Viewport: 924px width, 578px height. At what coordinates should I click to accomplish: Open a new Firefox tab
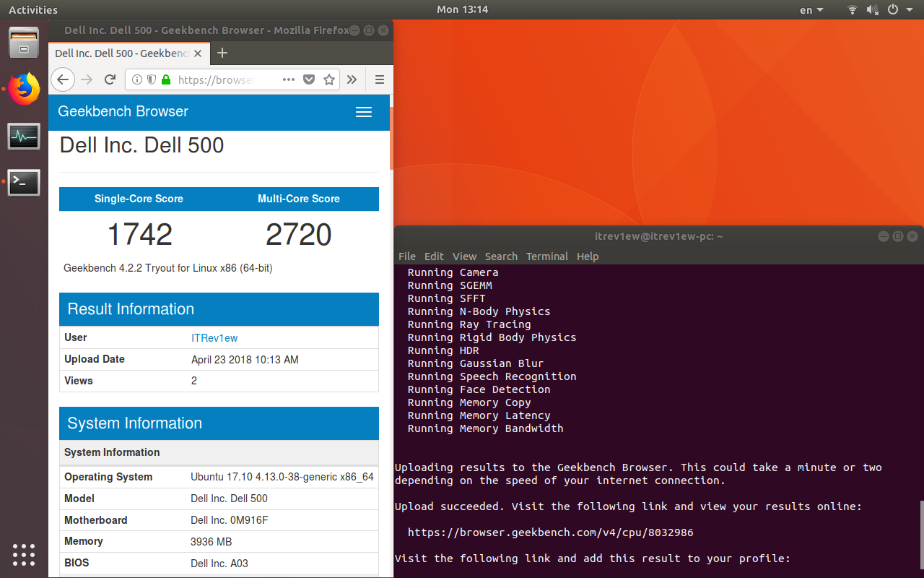222,53
